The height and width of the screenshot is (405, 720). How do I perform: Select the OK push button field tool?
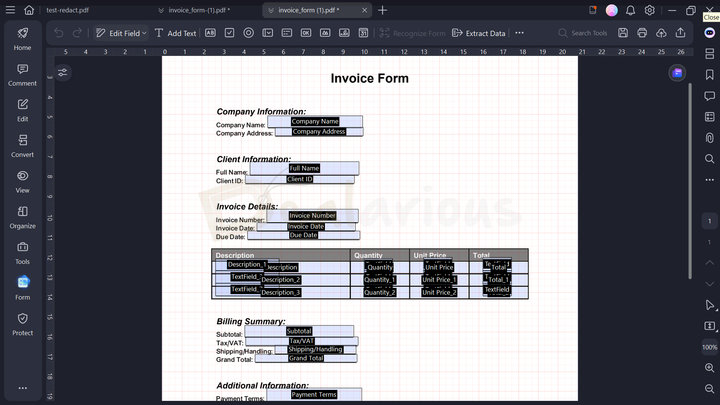click(x=306, y=33)
